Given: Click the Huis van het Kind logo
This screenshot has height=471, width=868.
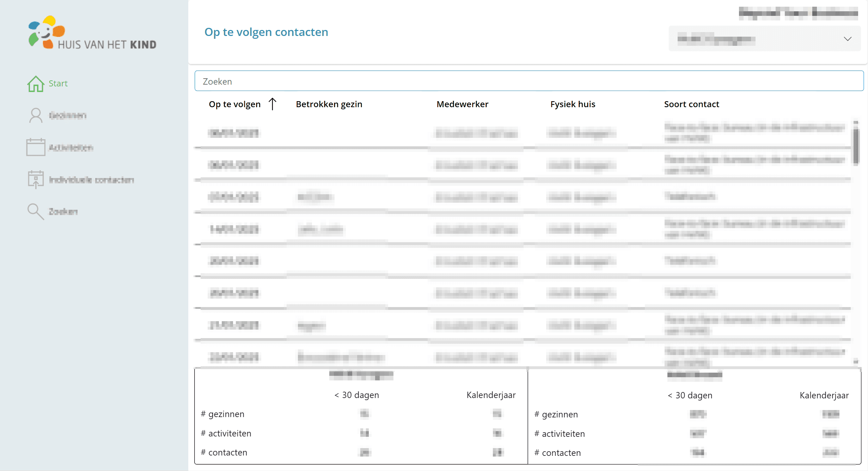Looking at the screenshot, I should pyautogui.click(x=92, y=33).
